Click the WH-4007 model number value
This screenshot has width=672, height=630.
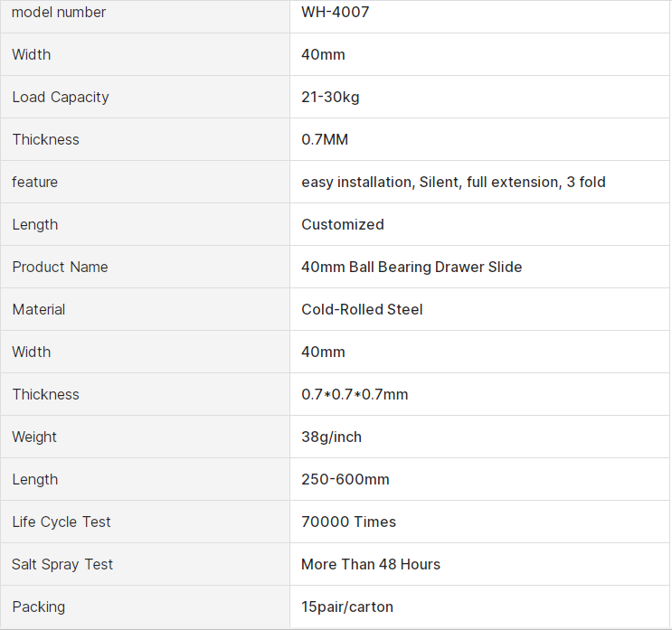(335, 13)
